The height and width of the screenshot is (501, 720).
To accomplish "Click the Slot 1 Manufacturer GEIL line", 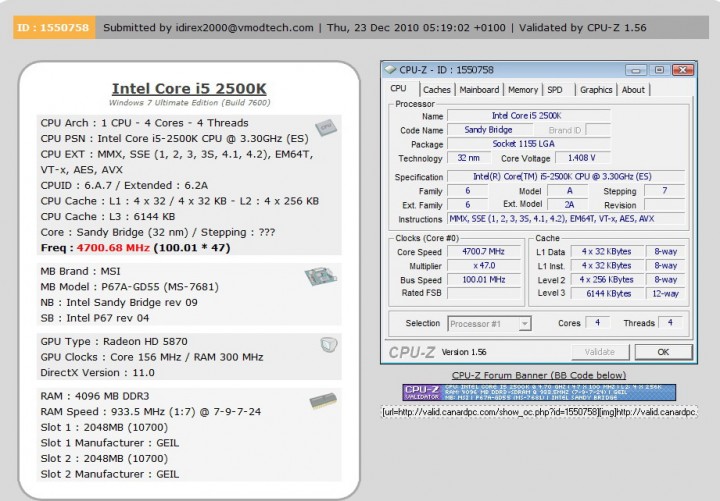I will (110, 443).
